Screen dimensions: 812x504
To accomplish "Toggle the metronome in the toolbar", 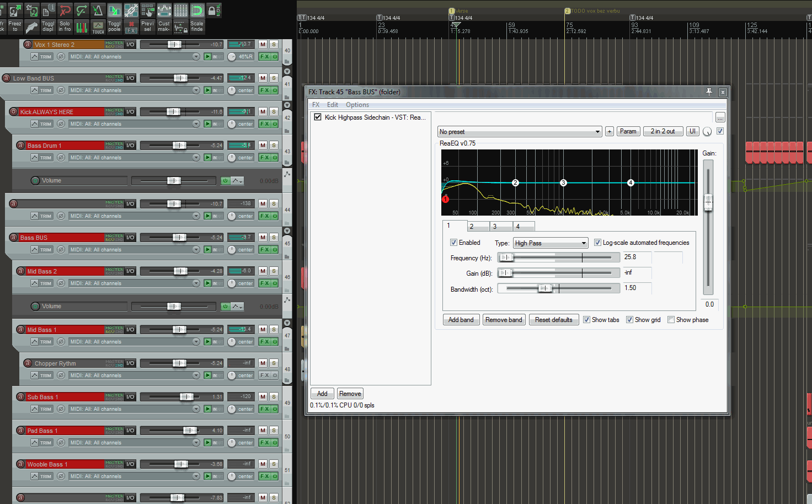I will (x=98, y=10).
